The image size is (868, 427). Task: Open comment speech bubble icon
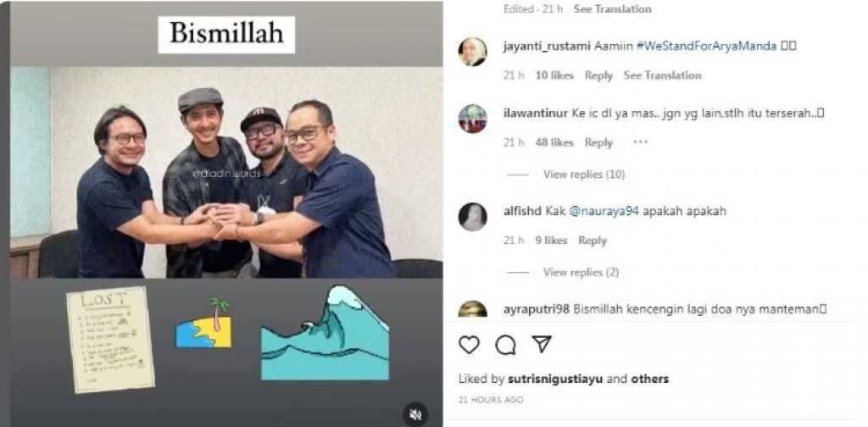click(505, 345)
